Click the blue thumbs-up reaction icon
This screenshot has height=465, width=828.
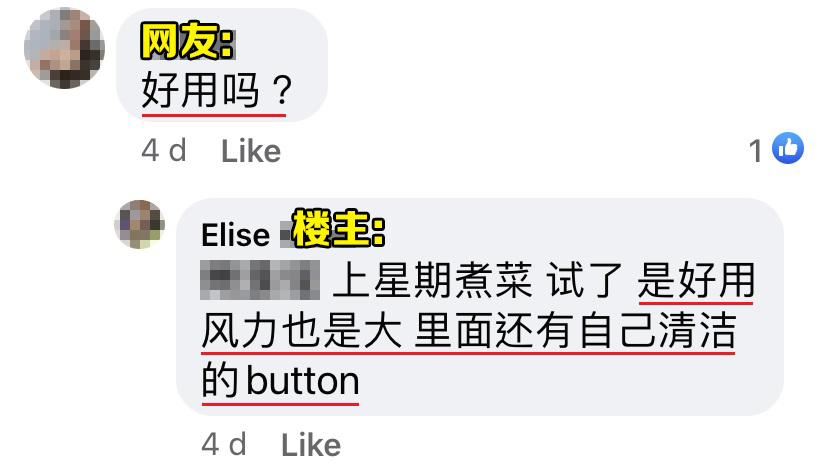coord(787,148)
